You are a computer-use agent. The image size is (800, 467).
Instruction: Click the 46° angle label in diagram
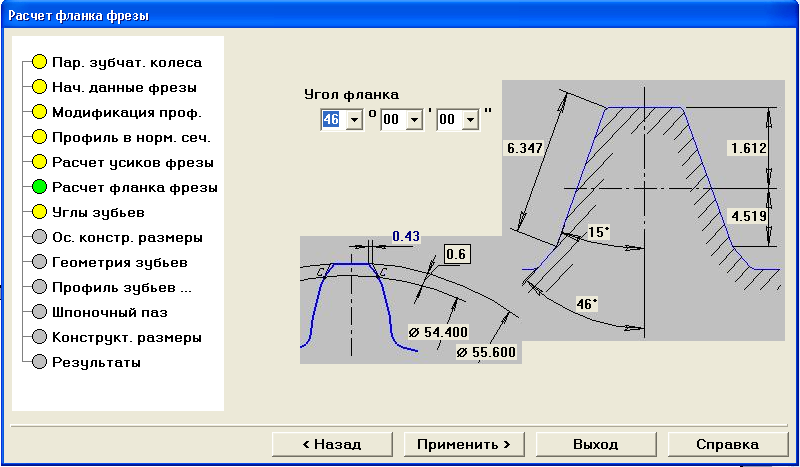point(586,305)
